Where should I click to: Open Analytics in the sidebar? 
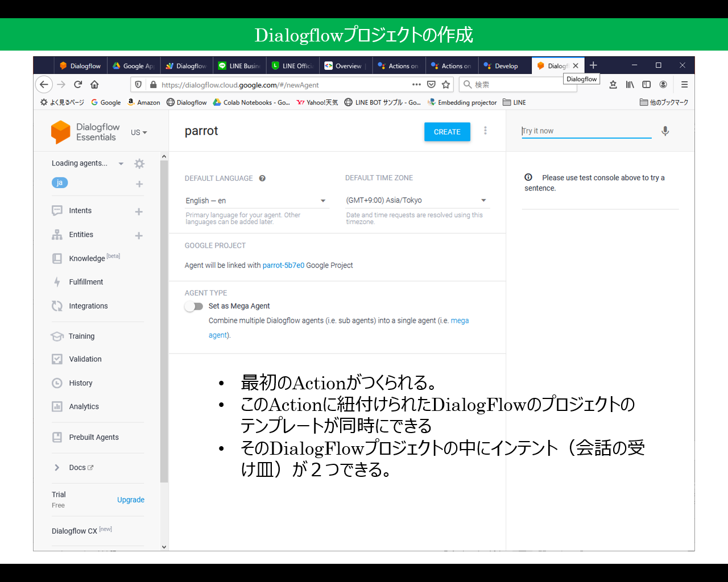(x=84, y=406)
